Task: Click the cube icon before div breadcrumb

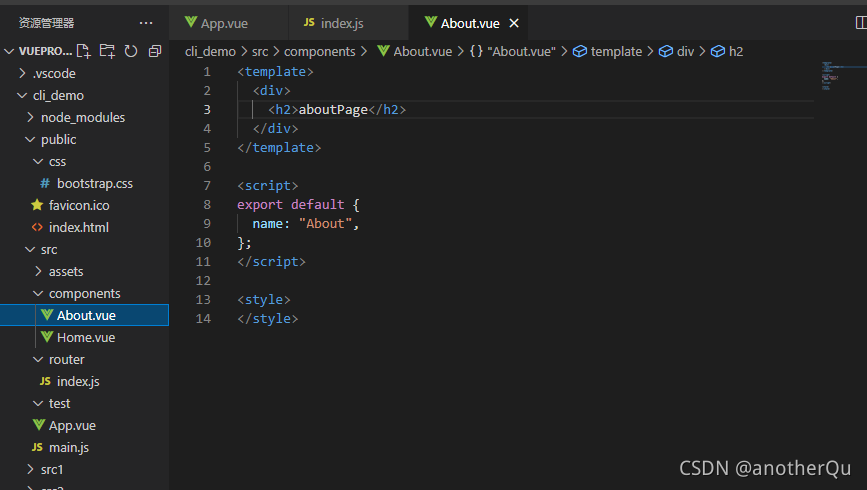Action: click(x=666, y=51)
